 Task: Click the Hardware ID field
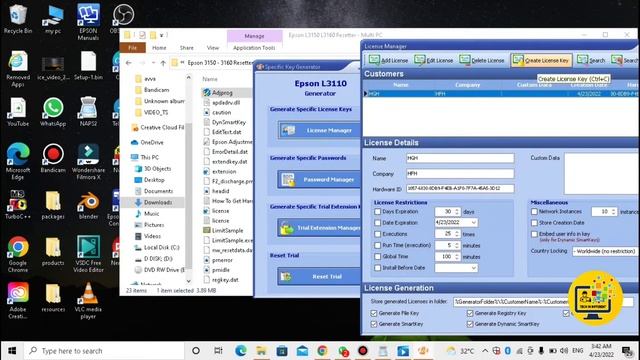pyautogui.click(x=460, y=189)
